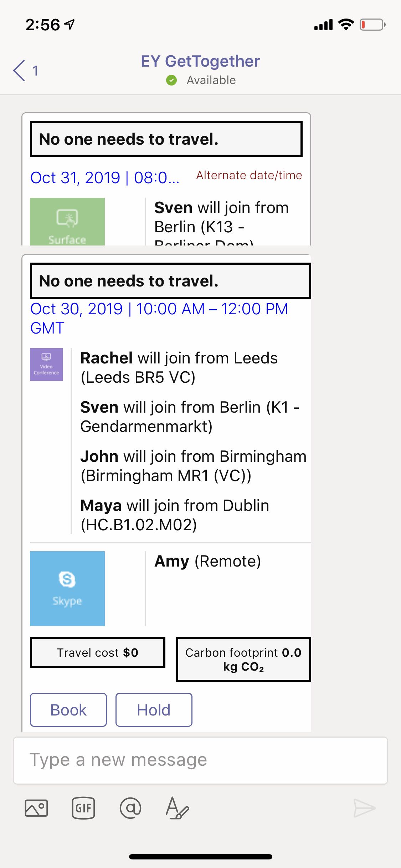Image resolution: width=401 pixels, height=868 pixels.
Task: Hold the proposed meeting time
Action: 153,709
